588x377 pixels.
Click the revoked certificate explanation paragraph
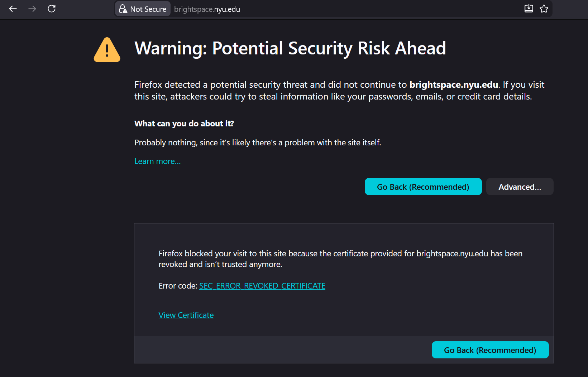click(340, 259)
